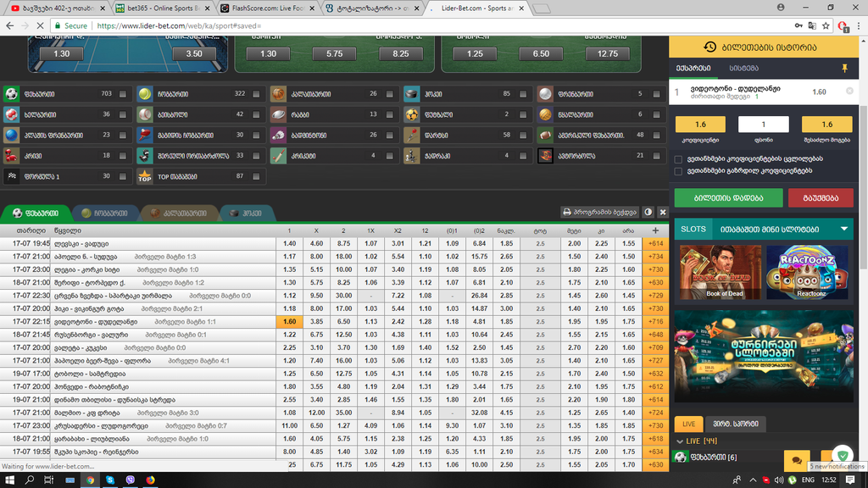Select the darts icon with 58 events
The height and width of the screenshot is (488, 868).
411,135
